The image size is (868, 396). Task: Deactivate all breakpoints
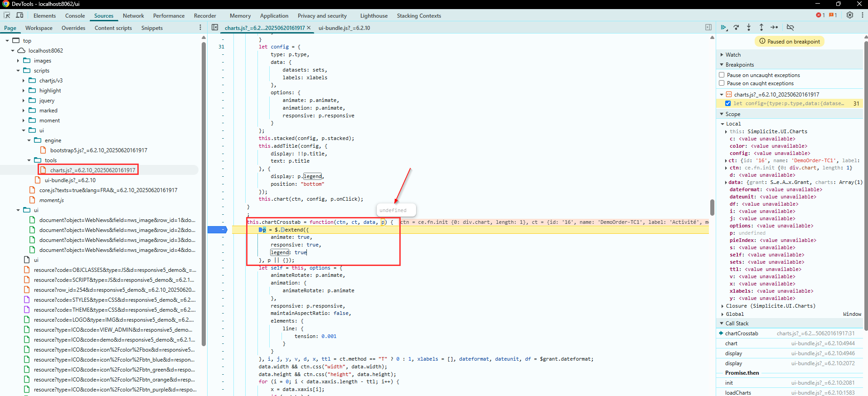pos(790,28)
